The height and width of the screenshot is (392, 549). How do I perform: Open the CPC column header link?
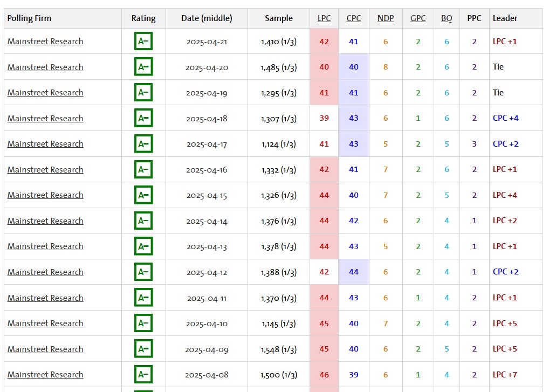(x=353, y=18)
